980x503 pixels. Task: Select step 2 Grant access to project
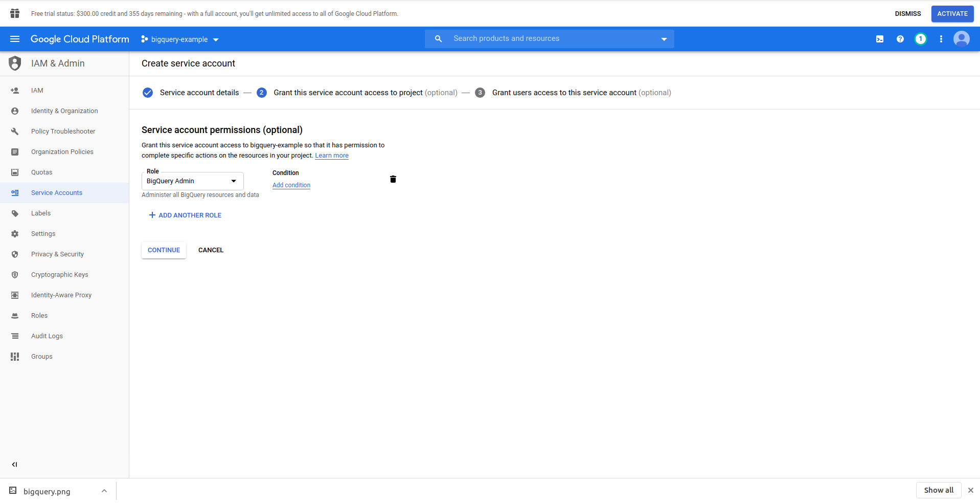click(x=357, y=93)
